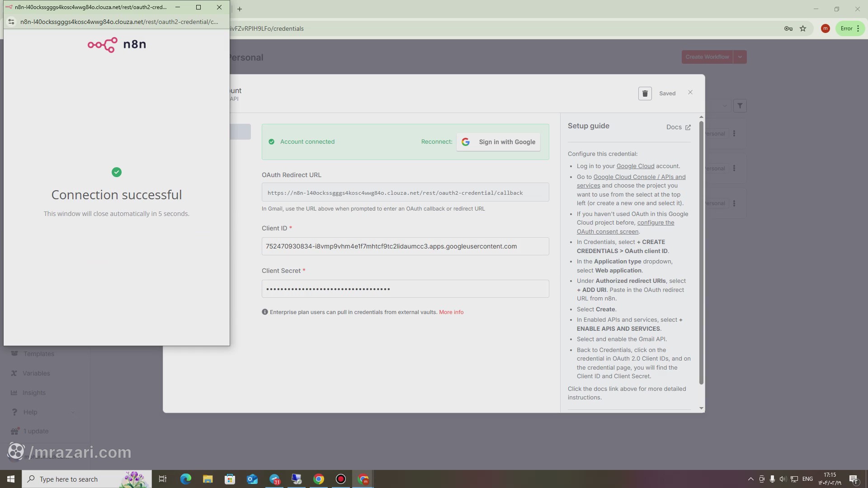Image resolution: width=868 pixels, height=488 pixels.
Task: Open the More info link
Action: [451, 312]
